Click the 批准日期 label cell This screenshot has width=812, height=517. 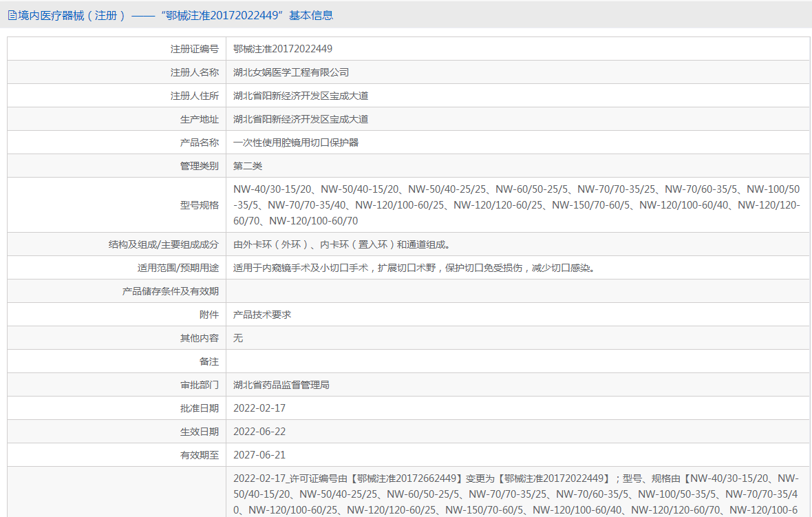[116, 408]
